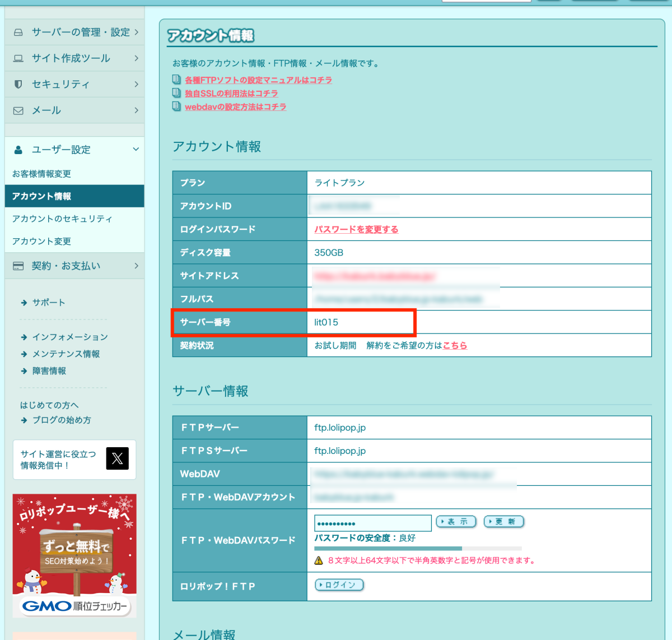
Task: Open アカウントのセキュリティ menu item
Action: 62,219
